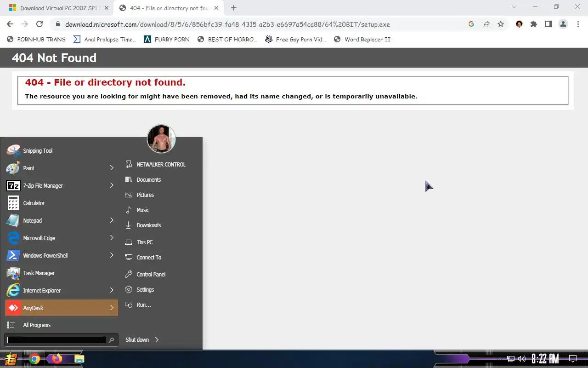The width and height of the screenshot is (588, 368).
Task: Open the tab search chevron in Chrome
Action: (514, 7)
